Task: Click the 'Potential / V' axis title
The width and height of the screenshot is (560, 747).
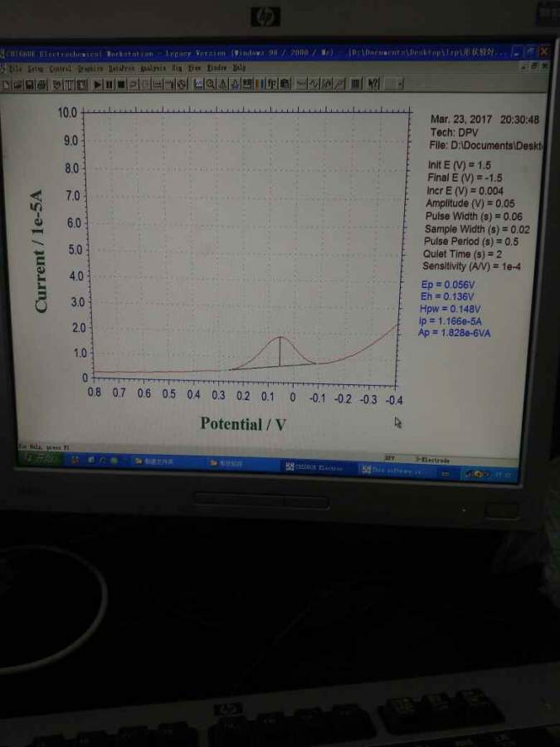Action: coord(243,423)
